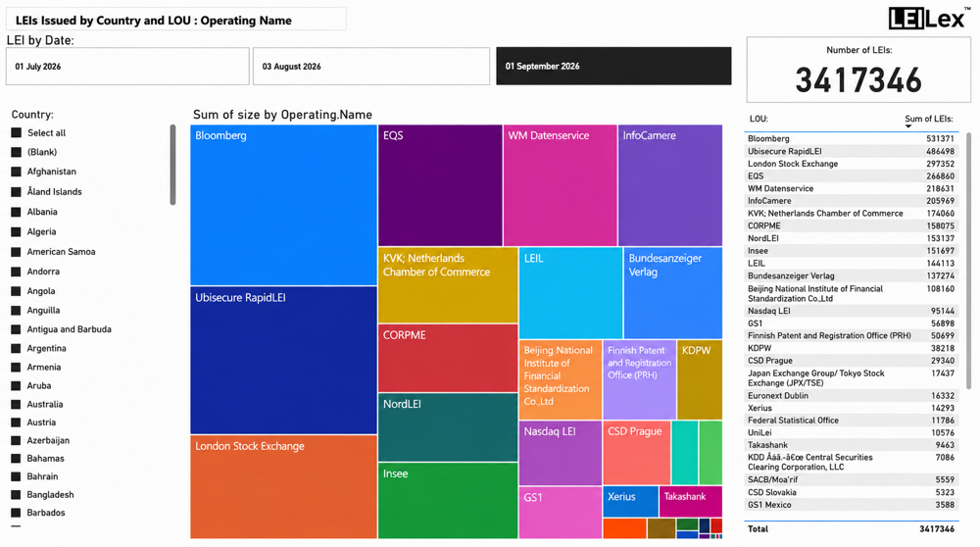The height and width of the screenshot is (547, 980).
Task: Select the KVK Netherlands Chamber treemap tile
Action: point(448,285)
